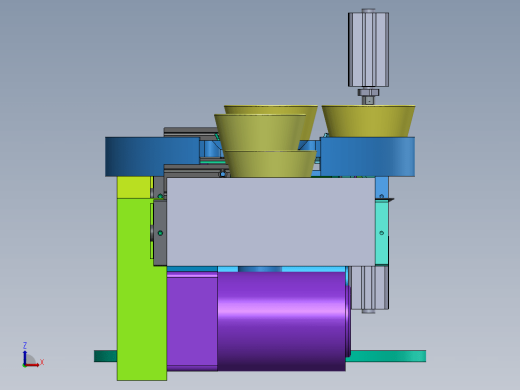Select the purple gearbox block left of motor
The width and height of the screenshot is (520, 390).
click(x=192, y=321)
